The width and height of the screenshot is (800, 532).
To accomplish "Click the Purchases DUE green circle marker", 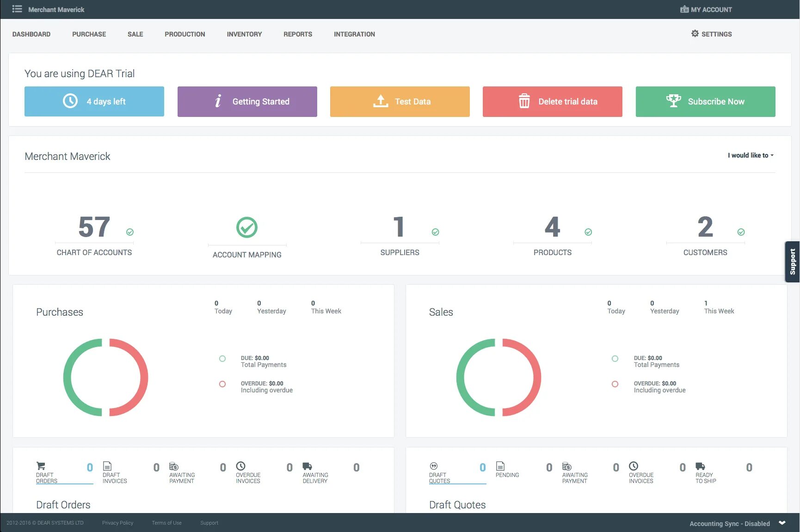I will pos(222,359).
